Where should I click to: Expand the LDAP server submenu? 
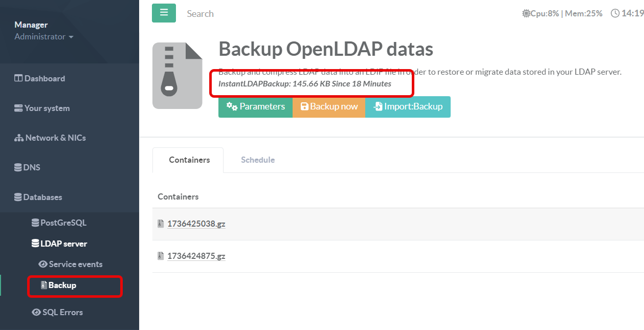point(59,244)
